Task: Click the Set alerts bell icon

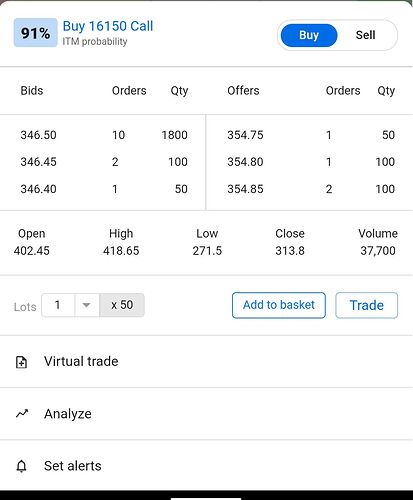Action: click(21, 466)
